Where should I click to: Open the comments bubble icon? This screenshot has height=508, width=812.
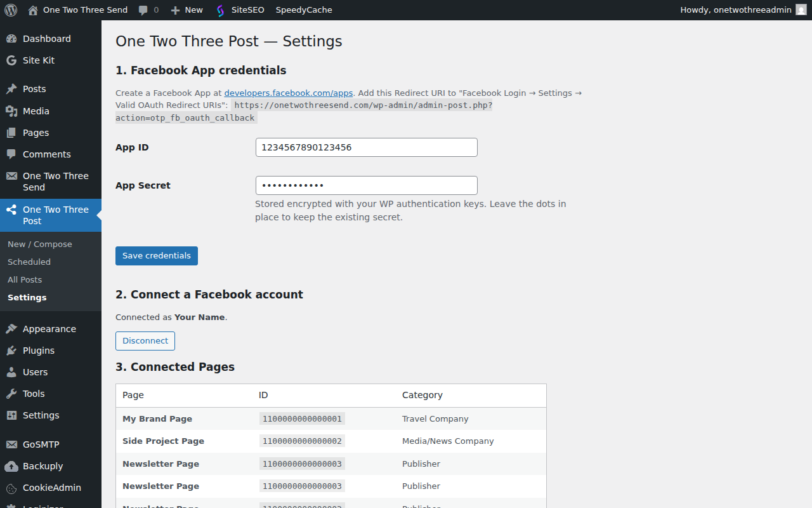pos(143,10)
